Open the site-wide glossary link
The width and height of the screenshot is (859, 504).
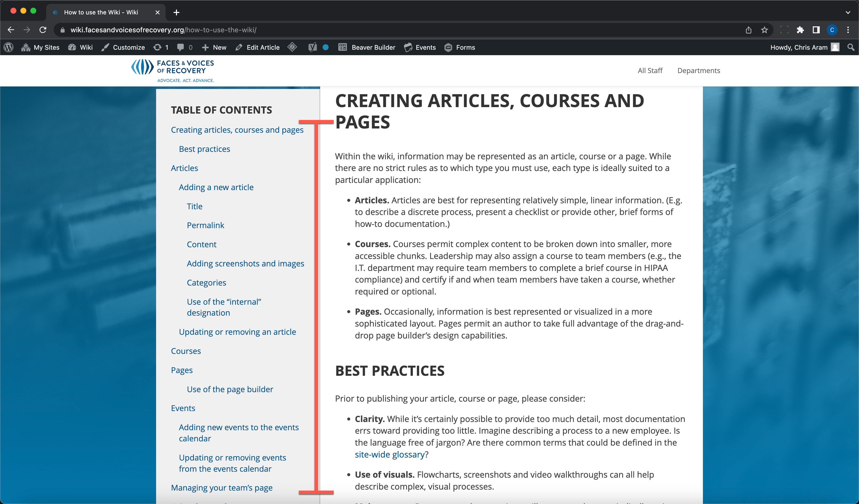[x=390, y=454]
